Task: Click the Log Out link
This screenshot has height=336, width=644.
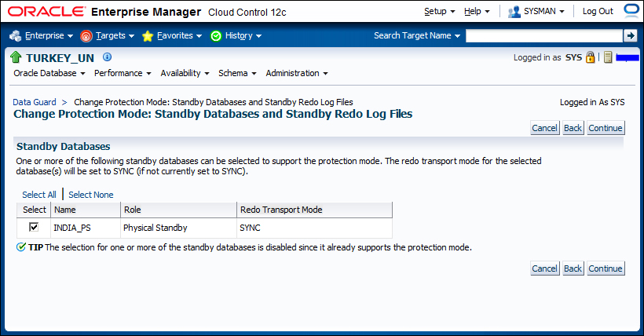Action: pos(598,11)
